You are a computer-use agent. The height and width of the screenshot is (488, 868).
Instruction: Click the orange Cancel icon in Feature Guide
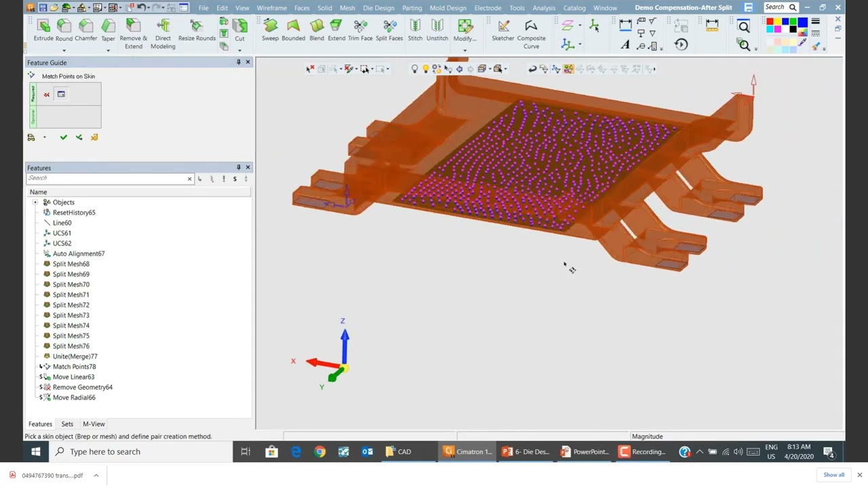pyautogui.click(x=94, y=138)
